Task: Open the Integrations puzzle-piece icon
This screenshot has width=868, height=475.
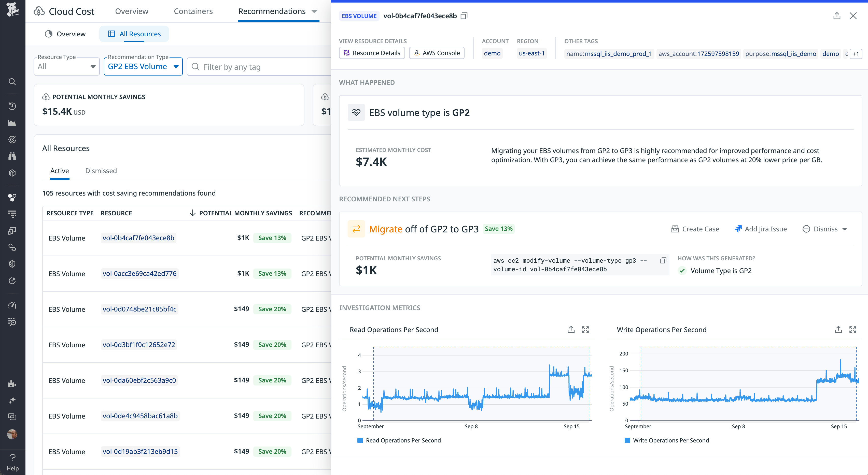Action: click(x=12, y=383)
